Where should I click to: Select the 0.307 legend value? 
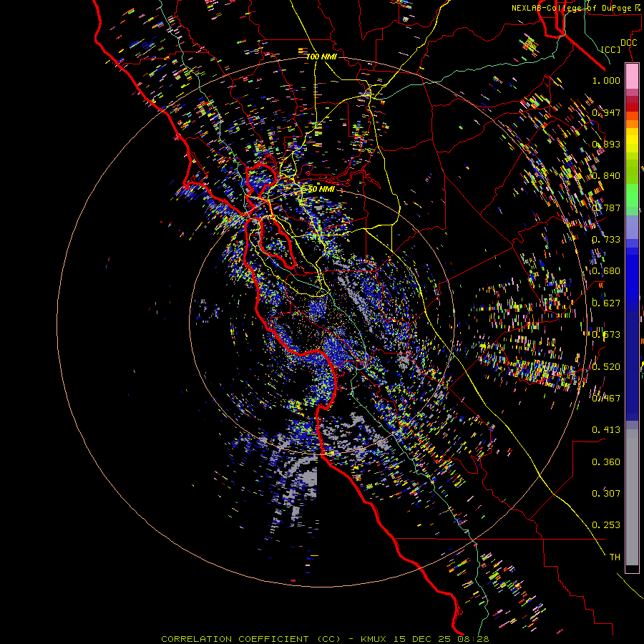click(x=606, y=493)
